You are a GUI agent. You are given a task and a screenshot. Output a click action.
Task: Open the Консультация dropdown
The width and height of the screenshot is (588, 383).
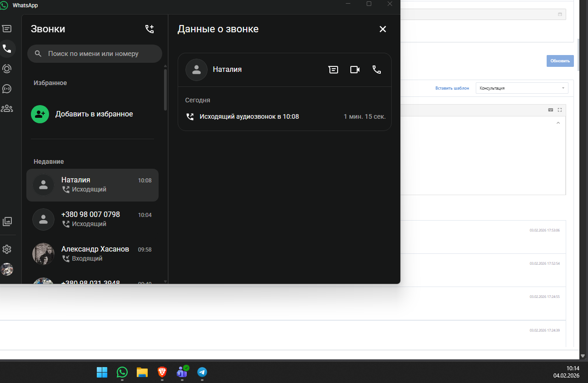(x=522, y=88)
